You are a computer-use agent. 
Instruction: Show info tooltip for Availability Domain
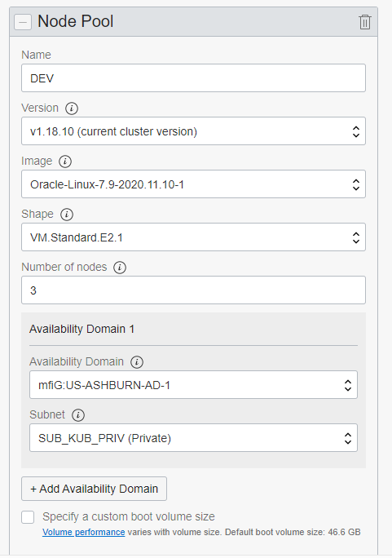pyautogui.click(x=137, y=362)
